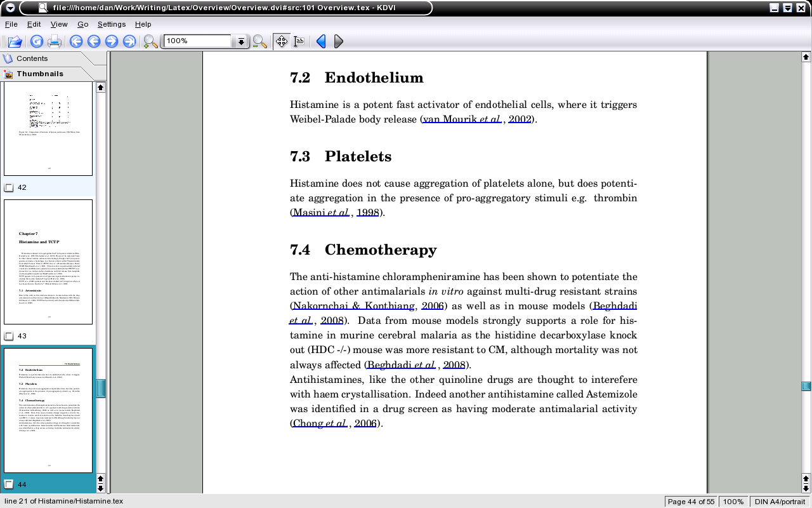Select the highlighted page 44 thumbnail
812x508 pixels.
click(x=48, y=410)
